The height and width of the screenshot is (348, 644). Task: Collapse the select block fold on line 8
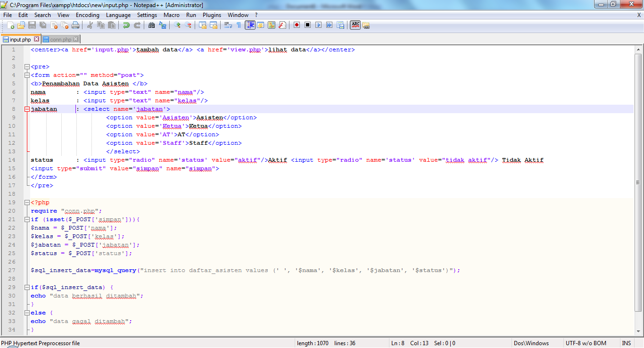[x=27, y=109]
